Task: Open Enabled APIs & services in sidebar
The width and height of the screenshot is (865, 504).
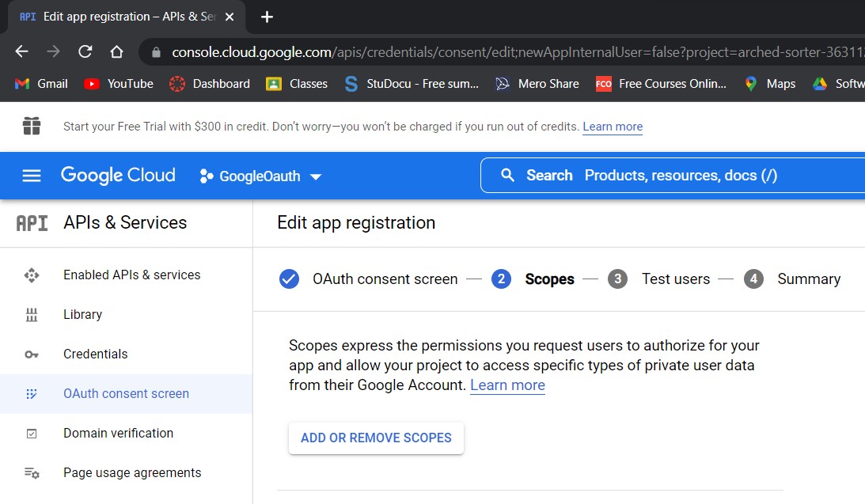Action: (131, 275)
